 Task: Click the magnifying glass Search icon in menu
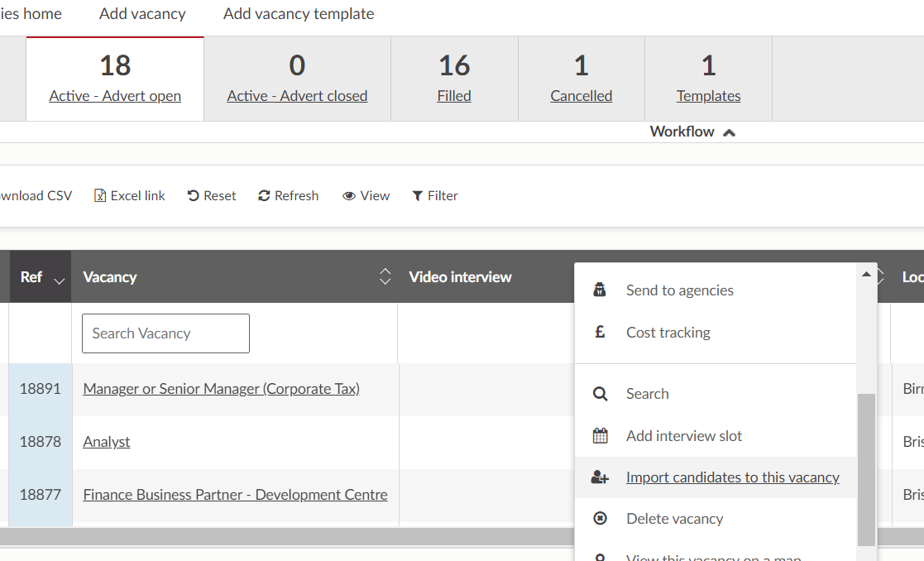pos(601,394)
